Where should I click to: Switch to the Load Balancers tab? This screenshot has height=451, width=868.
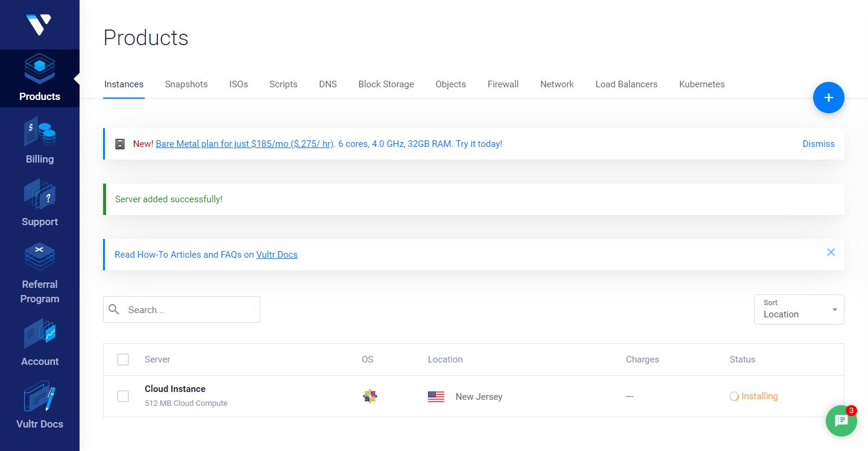[x=626, y=84]
